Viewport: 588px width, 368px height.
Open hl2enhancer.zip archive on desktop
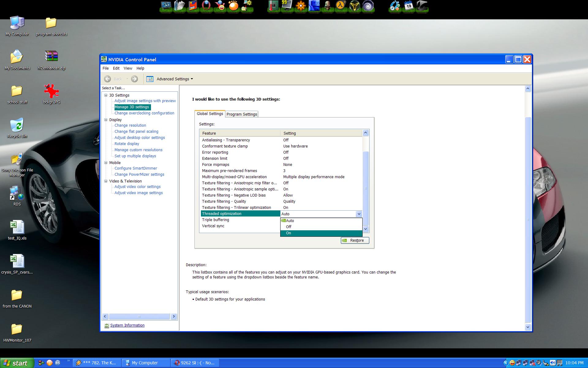click(51, 56)
